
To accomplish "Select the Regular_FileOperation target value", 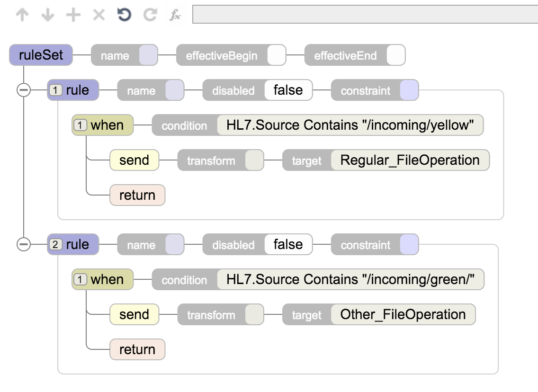I will coord(410,160).
